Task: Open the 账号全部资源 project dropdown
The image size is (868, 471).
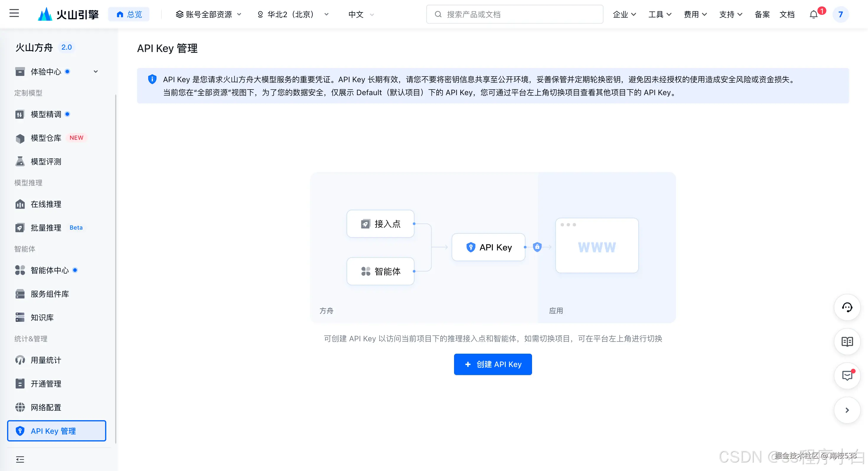Action: coord(208,14)
